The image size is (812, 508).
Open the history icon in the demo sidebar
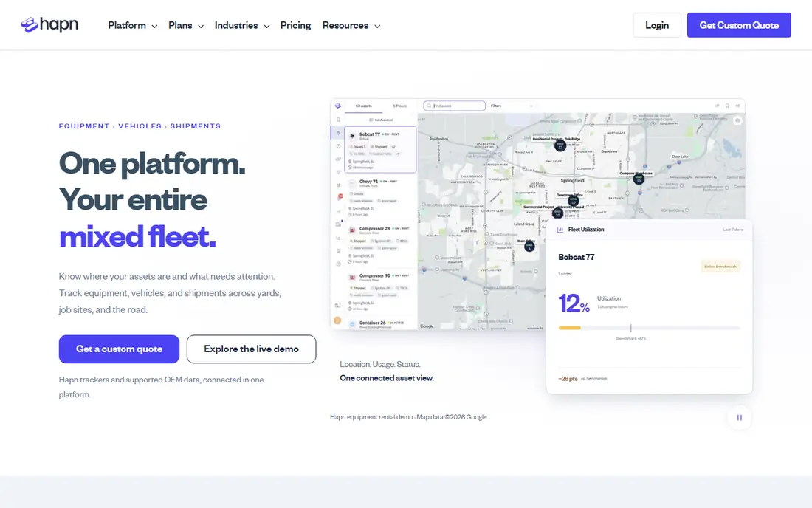[x=338, y=146]
